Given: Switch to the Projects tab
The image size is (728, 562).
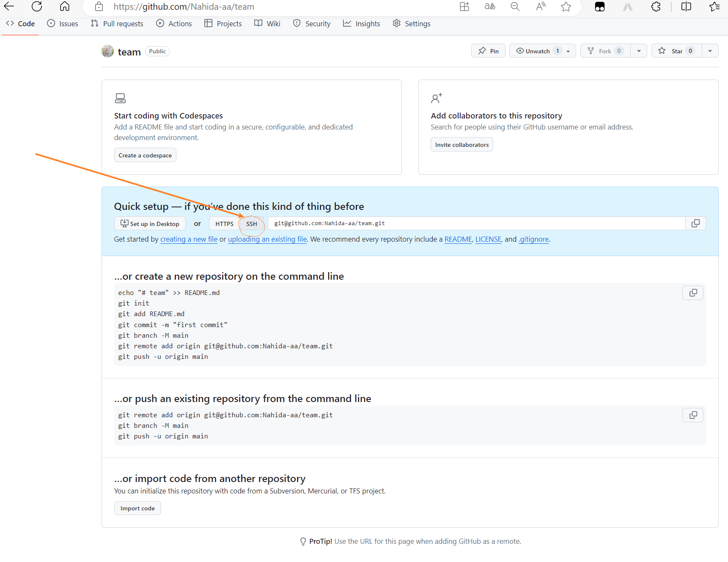Looking at the screenshot, I should (x=223, y=24).
